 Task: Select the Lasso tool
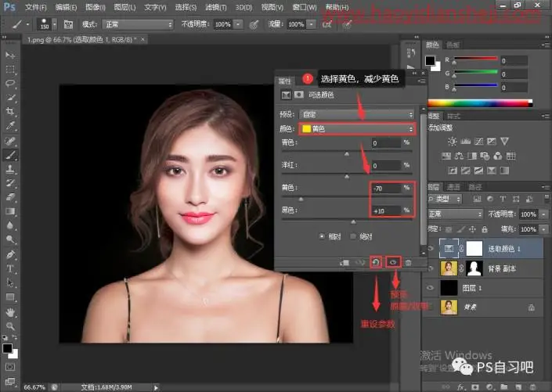pos(10,84)
